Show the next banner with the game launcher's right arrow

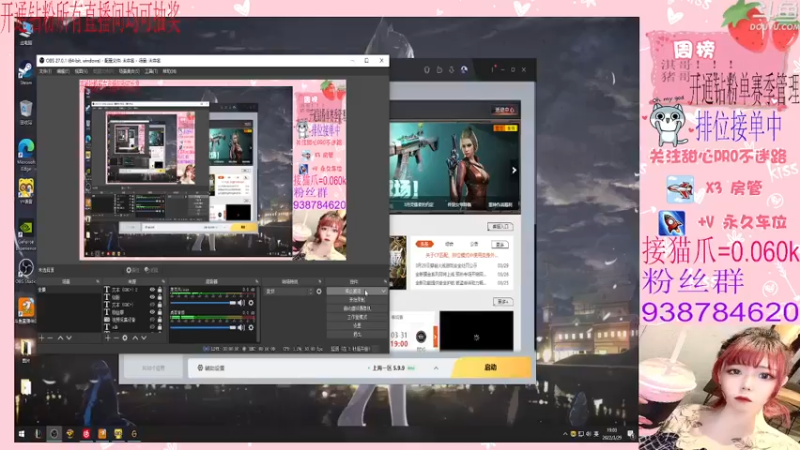(x=514, y=170)
